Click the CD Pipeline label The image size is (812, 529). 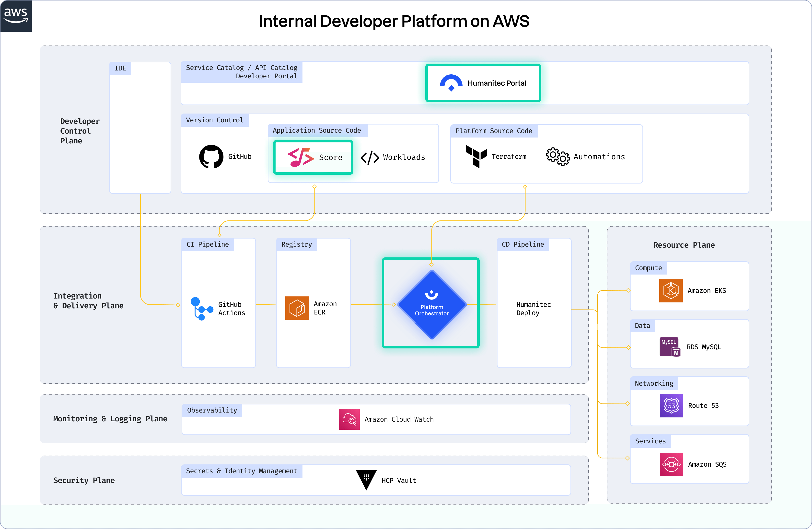[523, 244]
